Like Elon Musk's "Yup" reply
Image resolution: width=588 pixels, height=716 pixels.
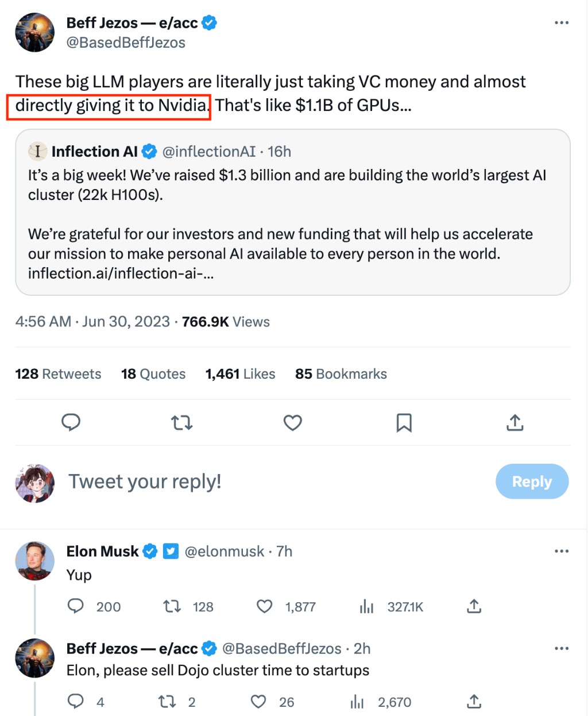[265, 606]
